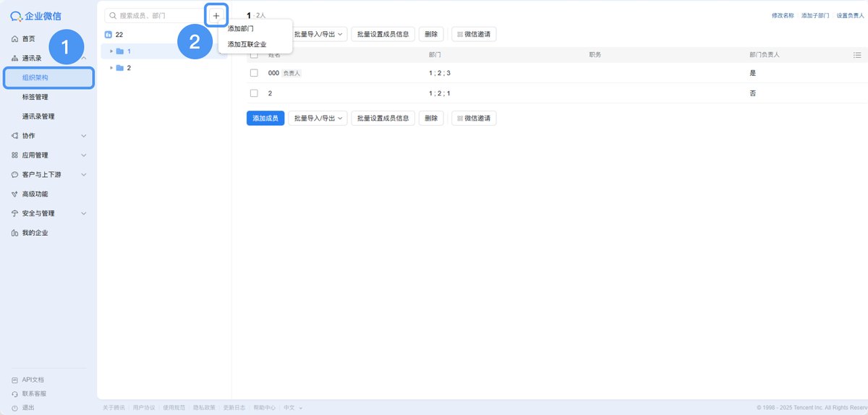Click the folder icon of department 1
Screen dimensions: 868x415
[120, 51]
